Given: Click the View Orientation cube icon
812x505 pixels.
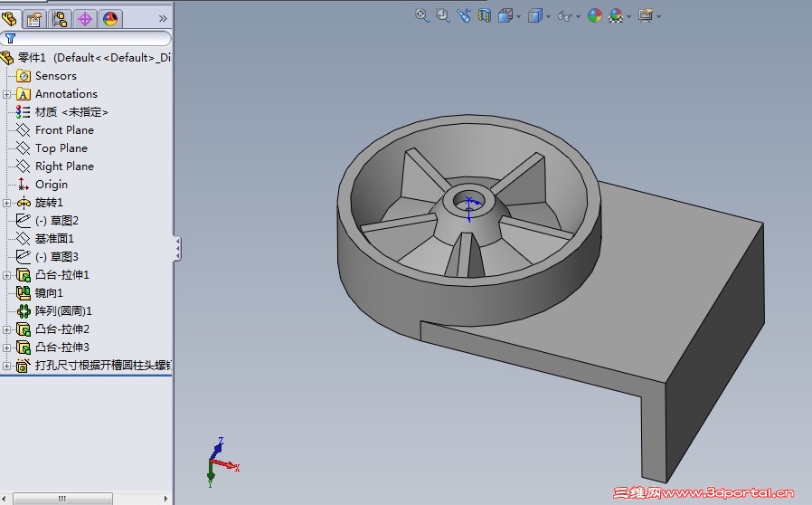Looking at the screenshot, I should tap(505, 16).
